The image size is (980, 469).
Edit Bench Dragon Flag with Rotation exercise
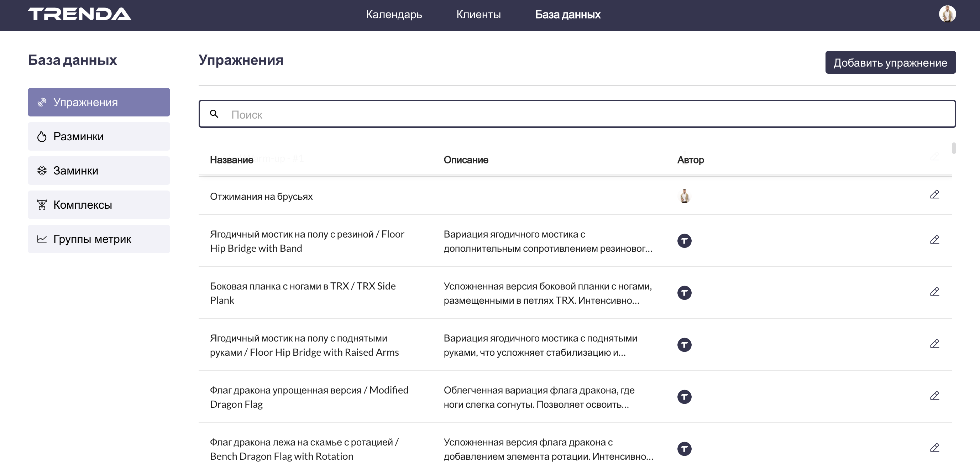coord(934,448)
